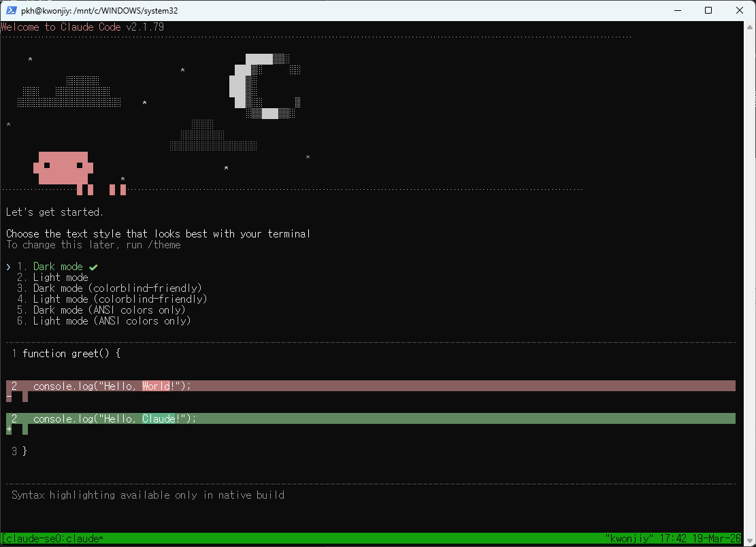The width and height of the screenshot is (756, 547).
Task: Click the selection arrow before option 1
Action: coord(9,267)
